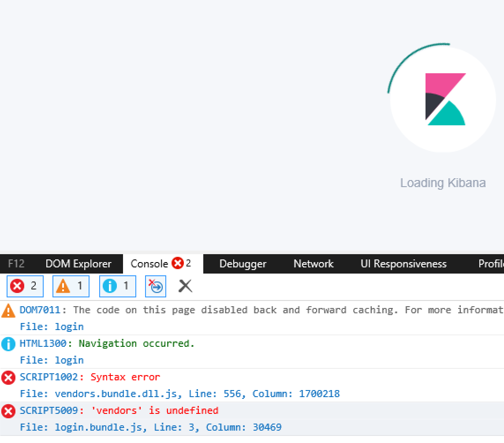Screen dimensions: 504x443
Task: Open the Network tab
Action: 314,264
